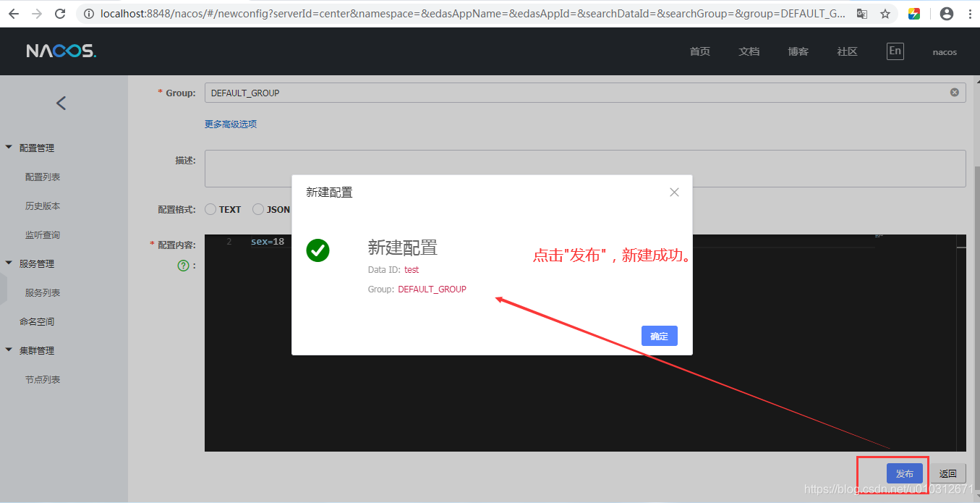Click the green success checkmark icon
Viewport: 980px width, 503px height.
(318, 250)
